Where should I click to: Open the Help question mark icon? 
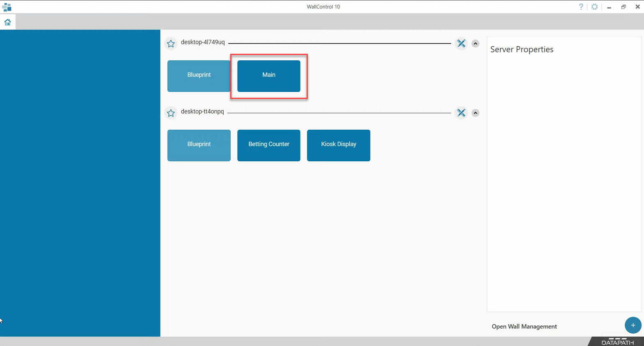[x=581, y=7]
